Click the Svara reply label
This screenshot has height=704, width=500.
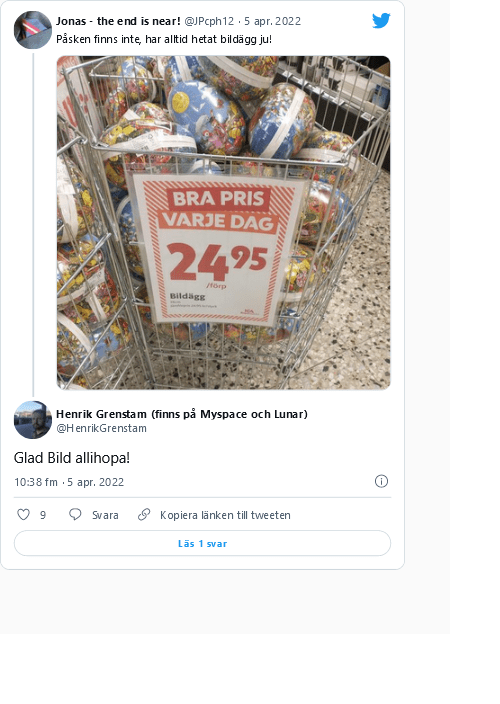coord(105,515)
